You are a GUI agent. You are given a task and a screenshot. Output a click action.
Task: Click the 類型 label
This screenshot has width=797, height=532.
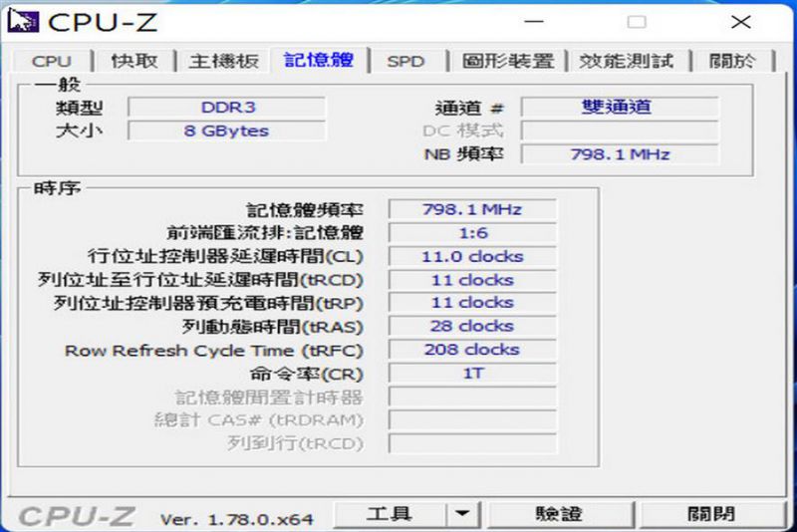(x=79, y=108)
